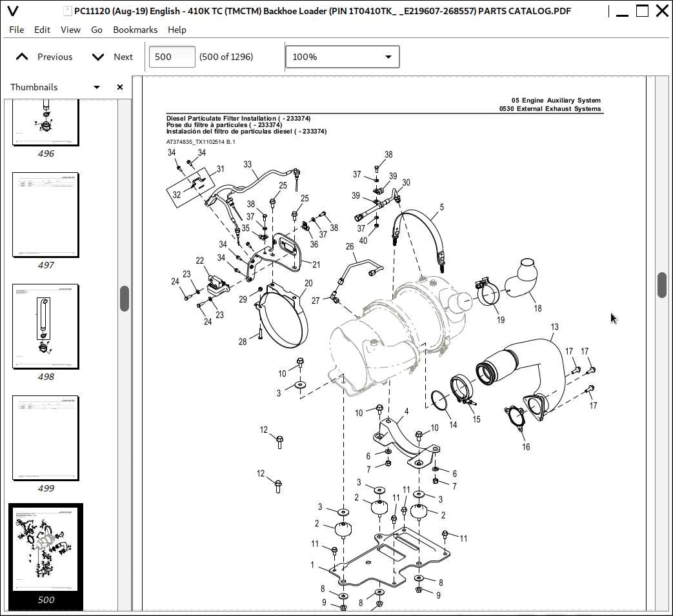673x616 pixels.
Task: Click part callout number 22 on sensor module
Action: tap(199, 261)
